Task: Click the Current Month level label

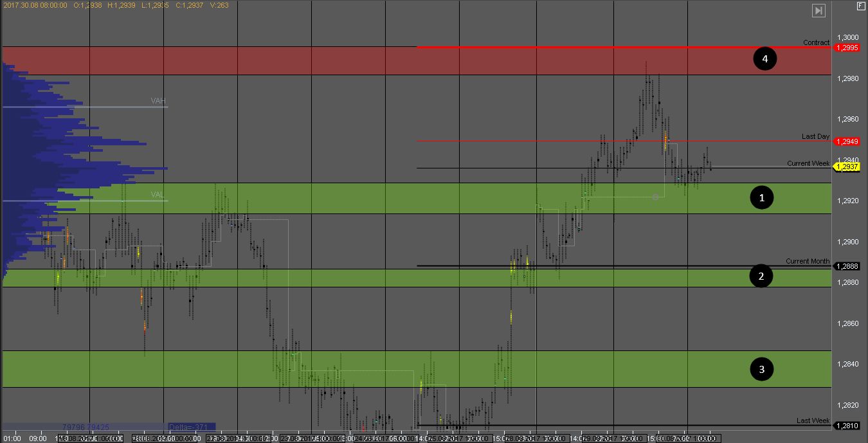Action: (808, 261)
